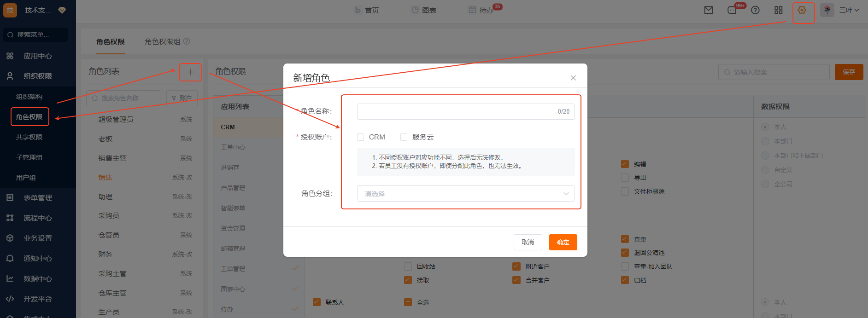The image size is (868, 318).
Task: Toggle the 查重 permission checkbox
Action: (x=625, y=239)
